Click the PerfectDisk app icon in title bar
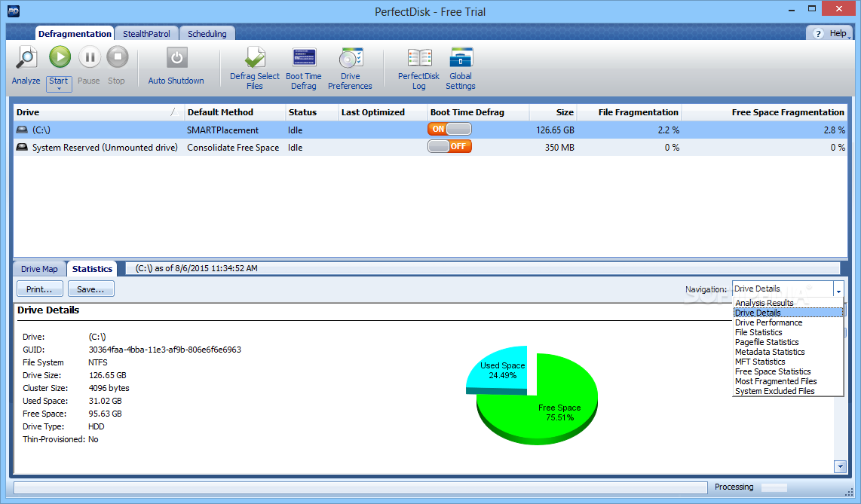861x504 pixels. point(13,11)
